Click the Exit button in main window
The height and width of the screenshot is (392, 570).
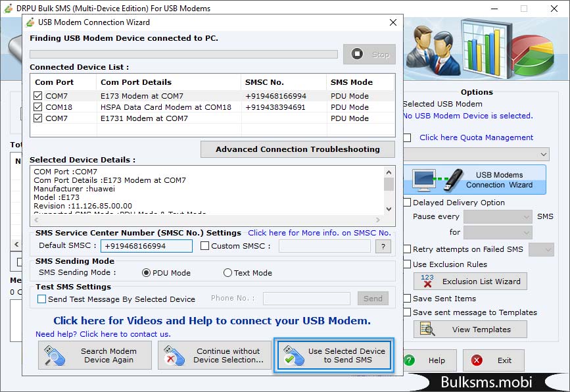click(494, 360)
